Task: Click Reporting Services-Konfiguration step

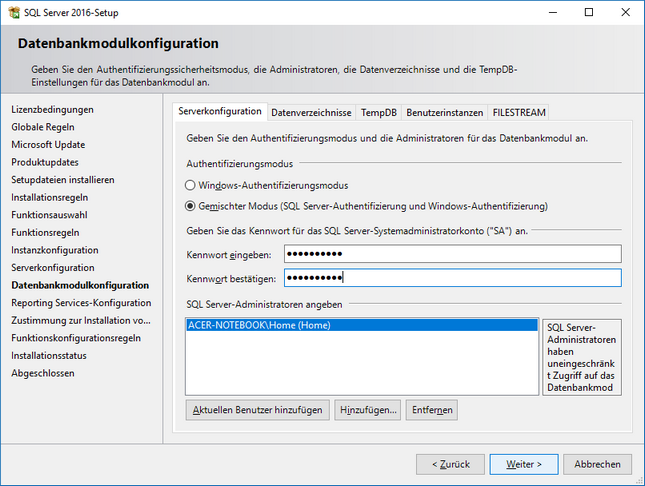Action: coord(81,303)
